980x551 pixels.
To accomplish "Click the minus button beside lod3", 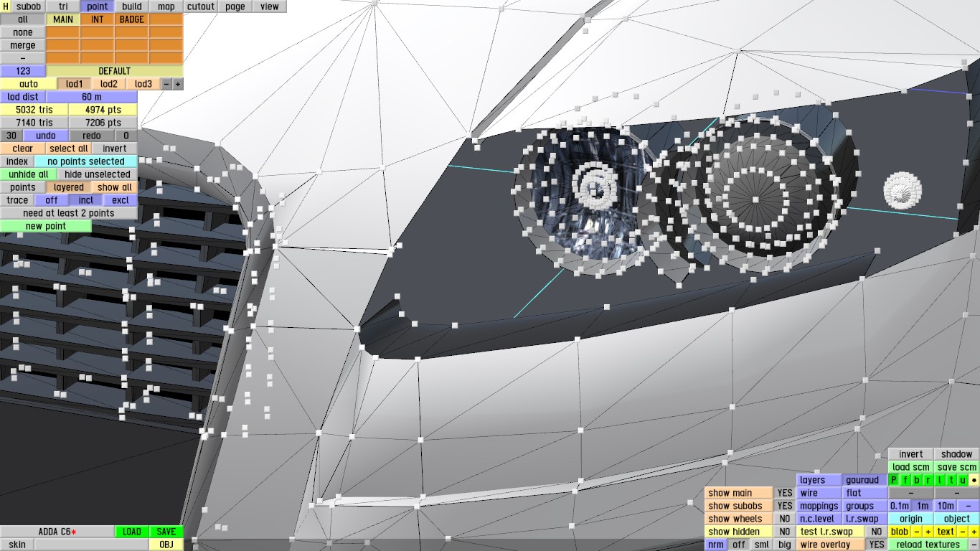I will coord(166,84).
